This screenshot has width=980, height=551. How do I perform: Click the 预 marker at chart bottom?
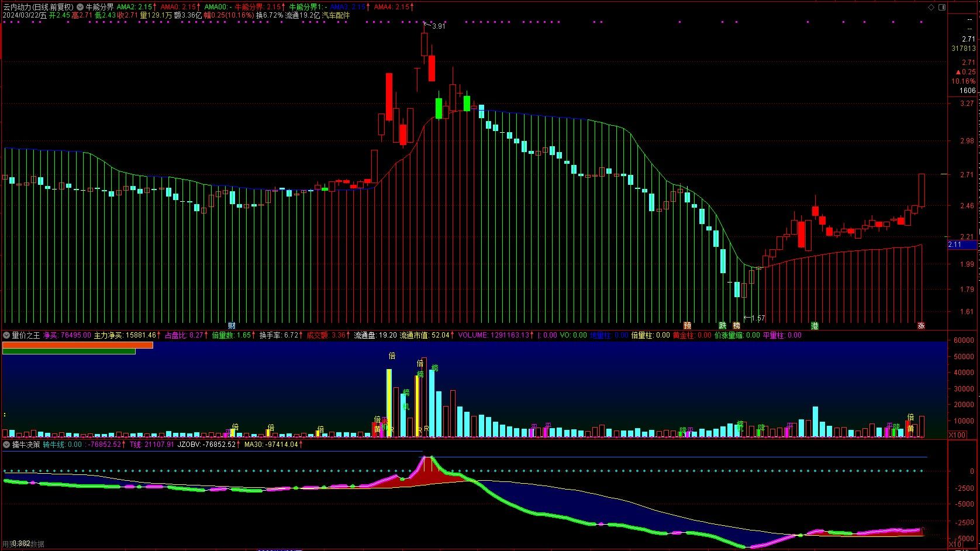click(x=687, y=326)
